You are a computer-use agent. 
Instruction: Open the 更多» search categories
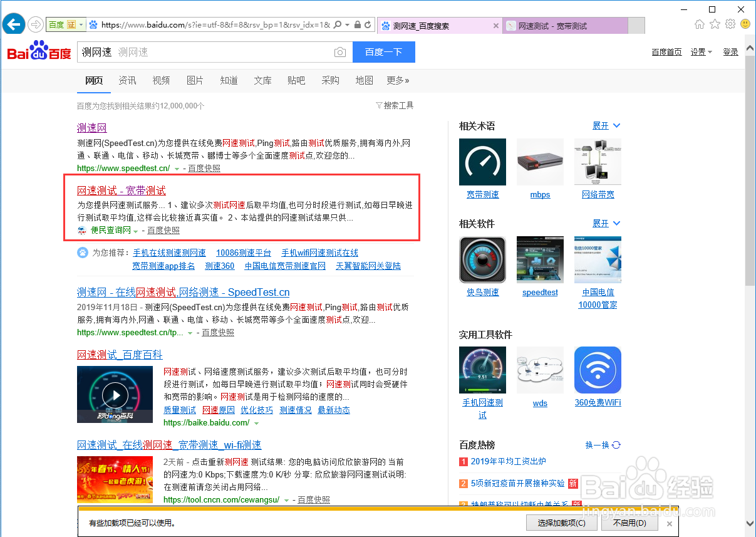click(x=398, y=80)
